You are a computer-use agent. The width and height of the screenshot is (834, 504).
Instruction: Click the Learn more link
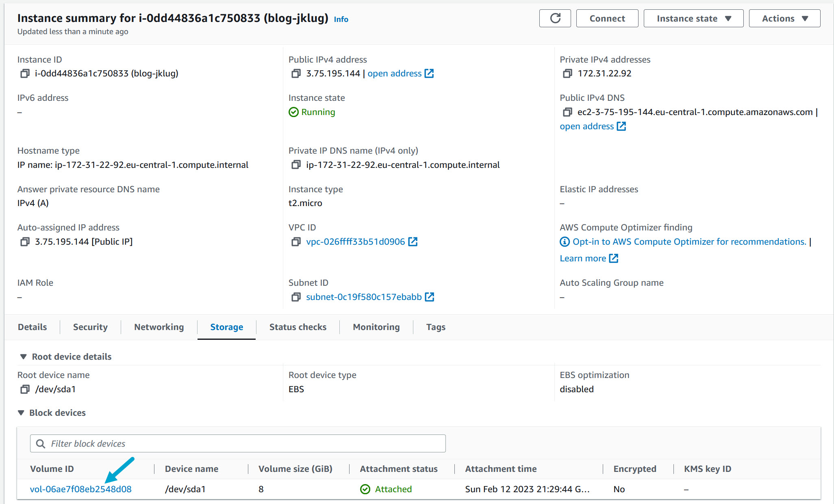coord(584,258)
